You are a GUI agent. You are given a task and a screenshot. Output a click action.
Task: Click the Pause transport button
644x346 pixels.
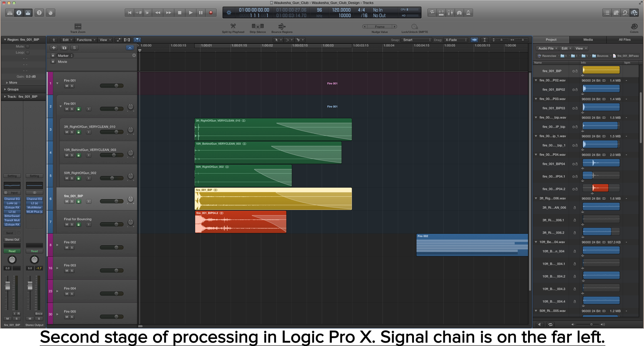[201, 13]
